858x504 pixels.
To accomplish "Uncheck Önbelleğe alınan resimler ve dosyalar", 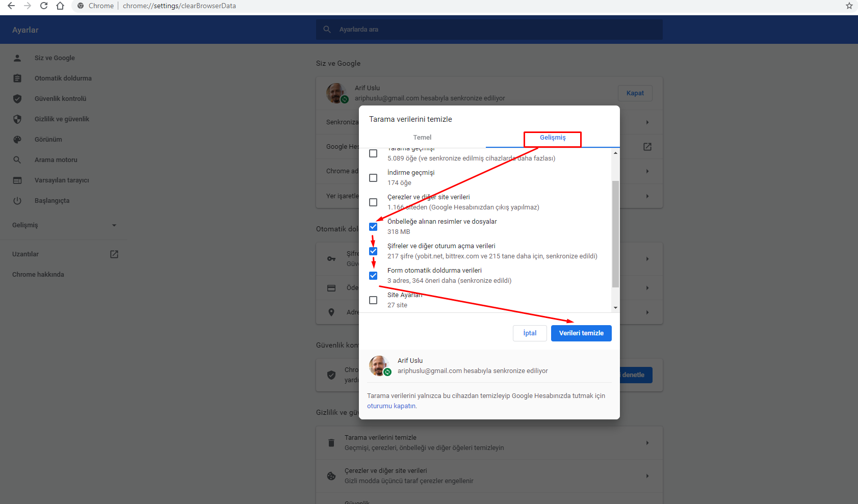I will 373,227.
